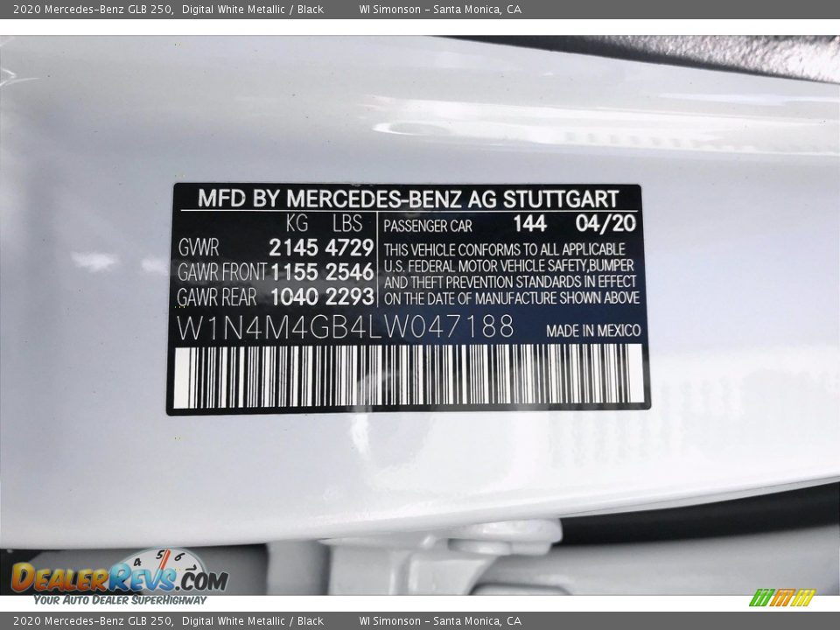This screenshot has width=840, height=630.
Task: Click the GVWR LBS value 4729
Action: [349, 248]
